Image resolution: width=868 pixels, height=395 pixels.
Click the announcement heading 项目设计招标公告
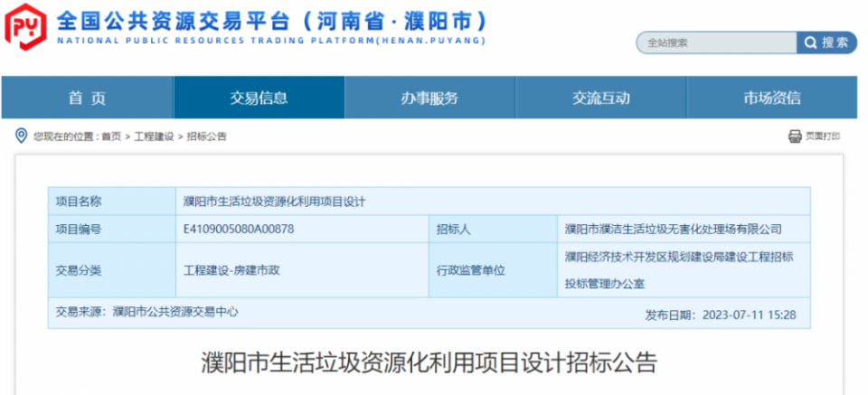[x=428, y=364]
